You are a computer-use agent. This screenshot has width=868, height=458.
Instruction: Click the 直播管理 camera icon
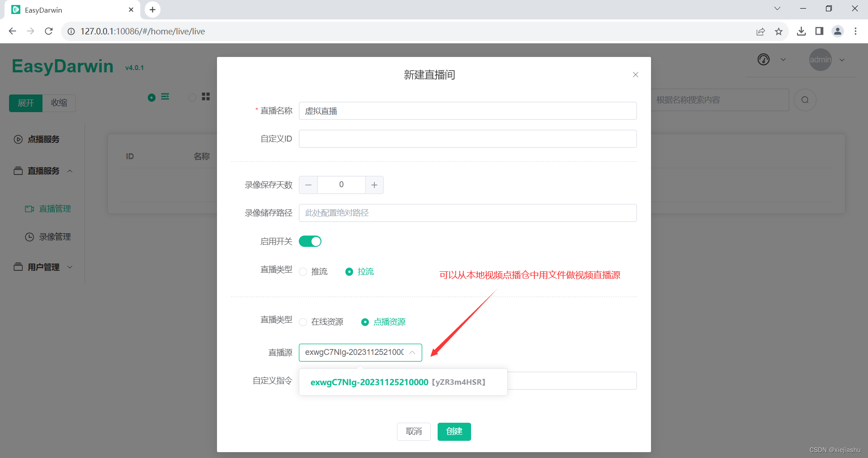[29, 208]
